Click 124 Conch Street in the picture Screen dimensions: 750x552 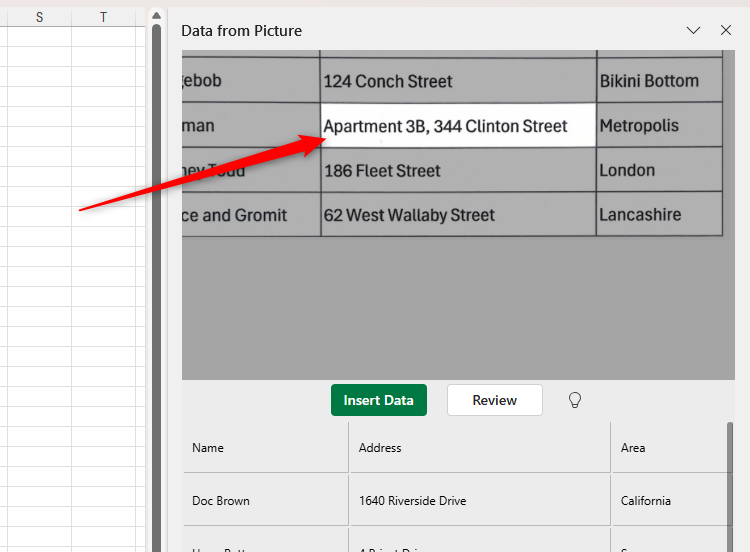tap(388, 81)
